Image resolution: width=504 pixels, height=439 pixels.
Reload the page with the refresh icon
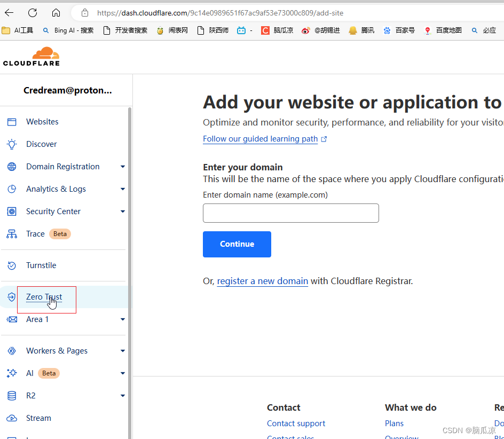point(33,13)
